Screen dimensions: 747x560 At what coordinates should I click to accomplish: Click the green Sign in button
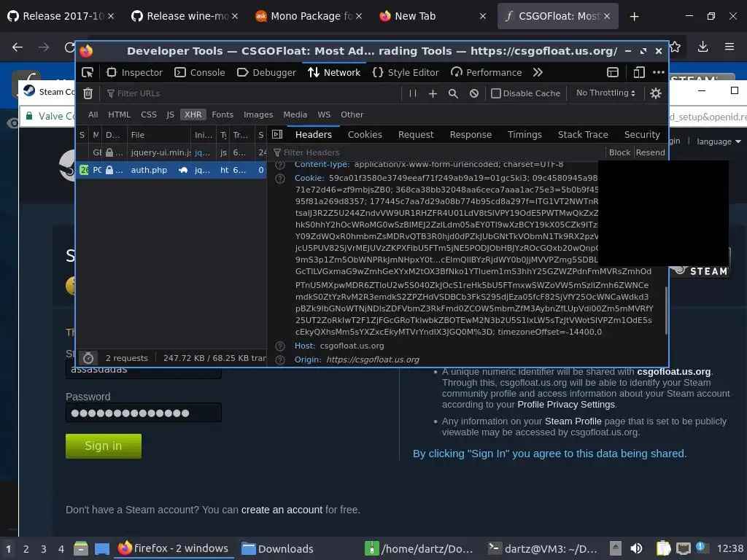pyautogui.click(x=104, y=446)
